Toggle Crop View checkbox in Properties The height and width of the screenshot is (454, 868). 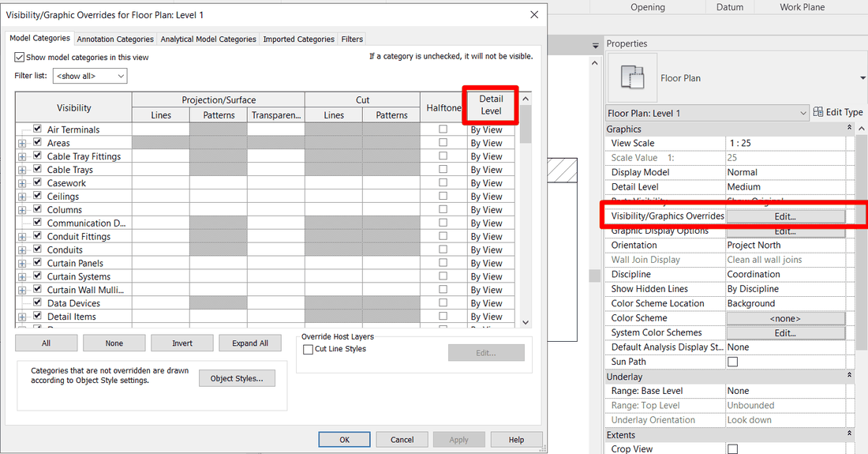coord(732,449)
